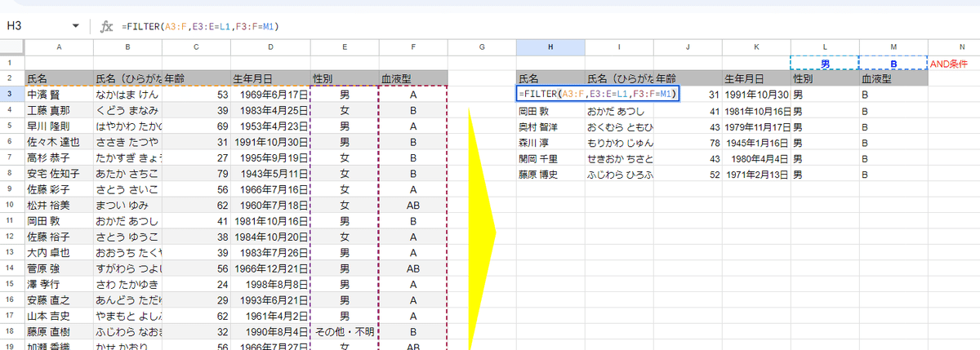Click the hiragana cell さわ たかゆき
Viewport: 980px width, 350px height.
128,284
